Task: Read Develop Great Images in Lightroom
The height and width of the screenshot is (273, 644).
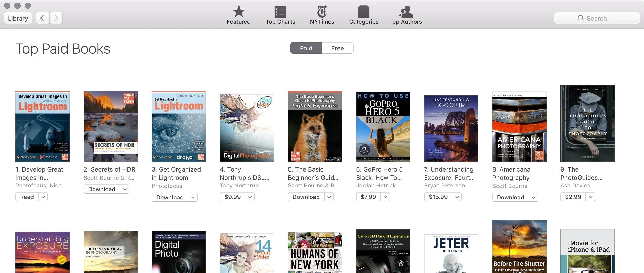Action: 27,197
